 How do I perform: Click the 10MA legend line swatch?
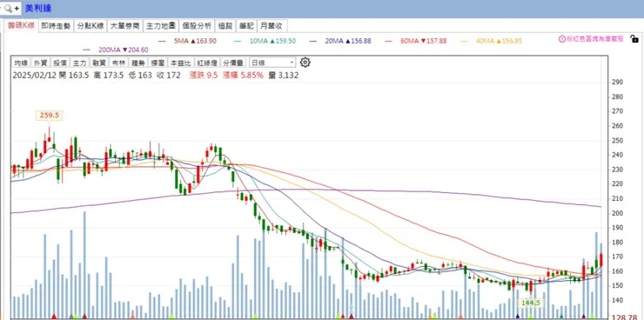tap(237, 41)
